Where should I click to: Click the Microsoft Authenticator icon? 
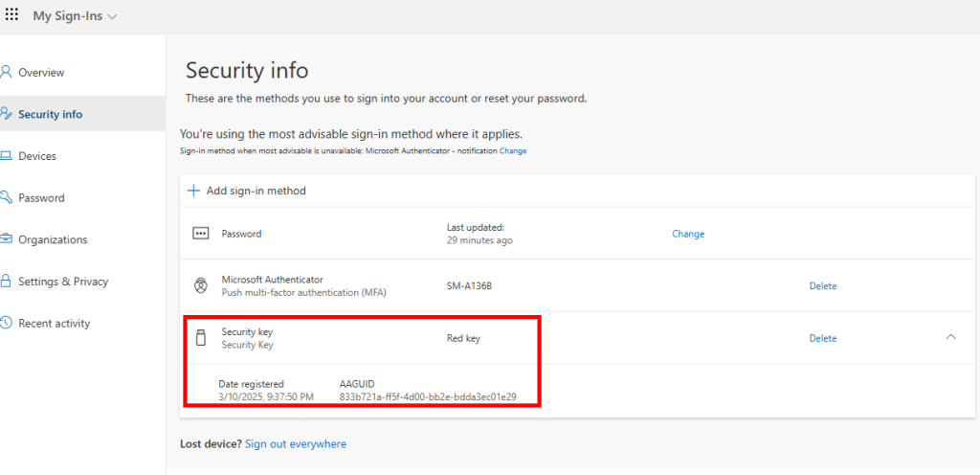tap(200, 285)
